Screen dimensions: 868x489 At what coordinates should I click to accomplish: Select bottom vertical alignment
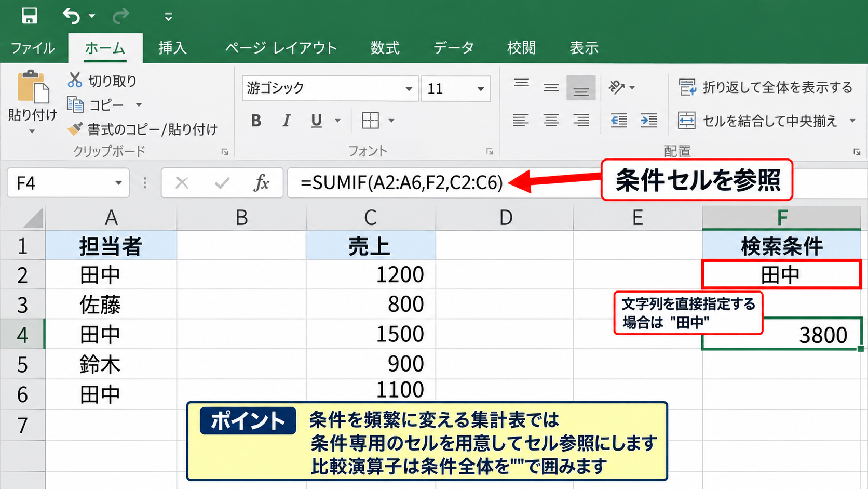581,87
